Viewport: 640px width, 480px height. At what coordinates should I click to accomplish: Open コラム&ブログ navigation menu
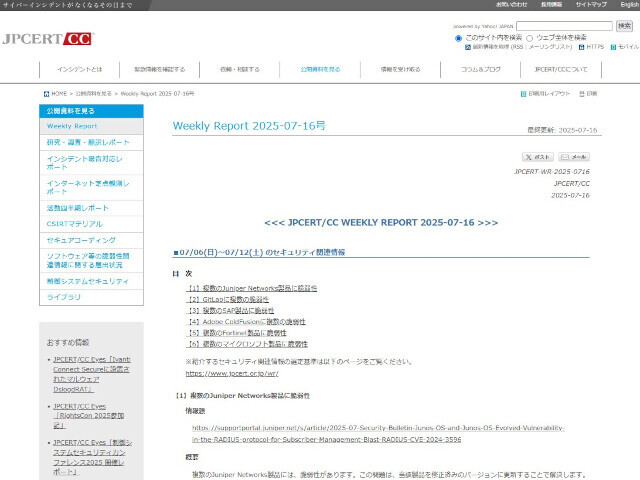480,69
